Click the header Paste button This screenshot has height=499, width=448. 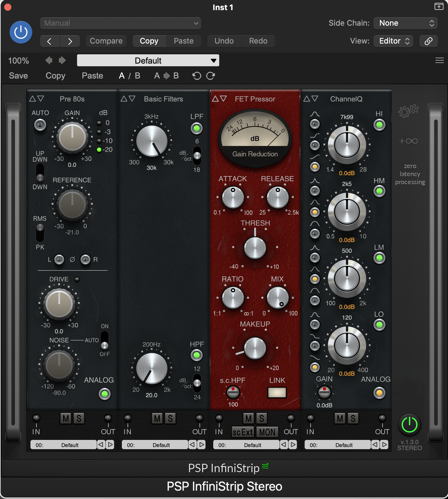[184, 41]
